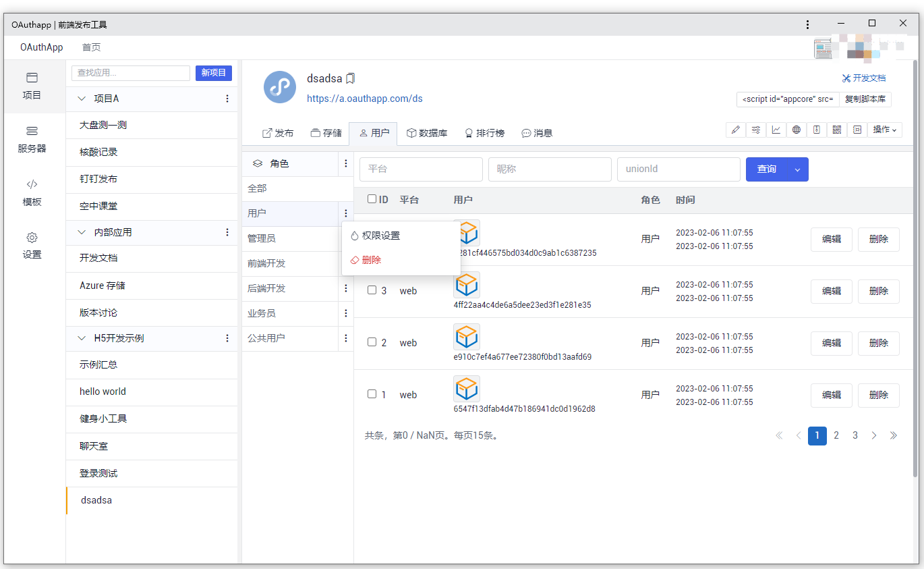Open the hello world app in the project list
The height and width of the screenshot is (569, 924).
[152, 391]
